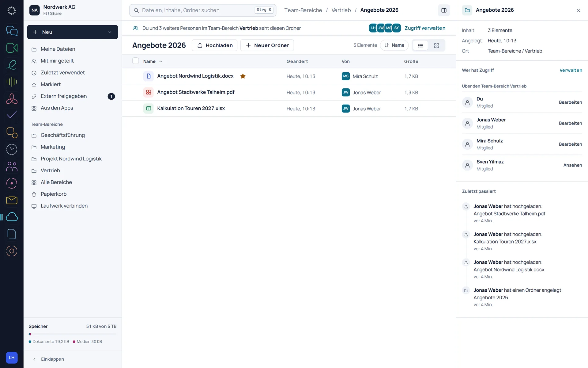This screenshot has height=368, width=588.
Task: Open the people contacts app icon
Action: pos(12,166)
